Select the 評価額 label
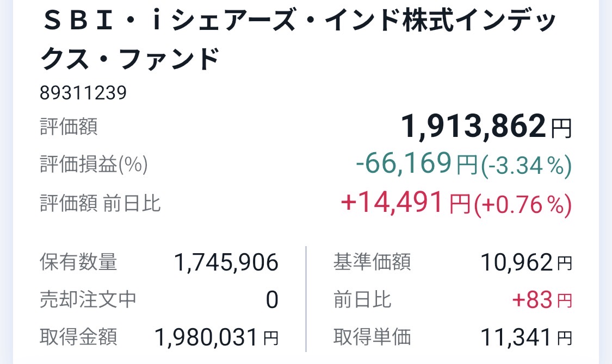Image resolution: width=612 pixels, height=364 pixels. click(69, 127)
